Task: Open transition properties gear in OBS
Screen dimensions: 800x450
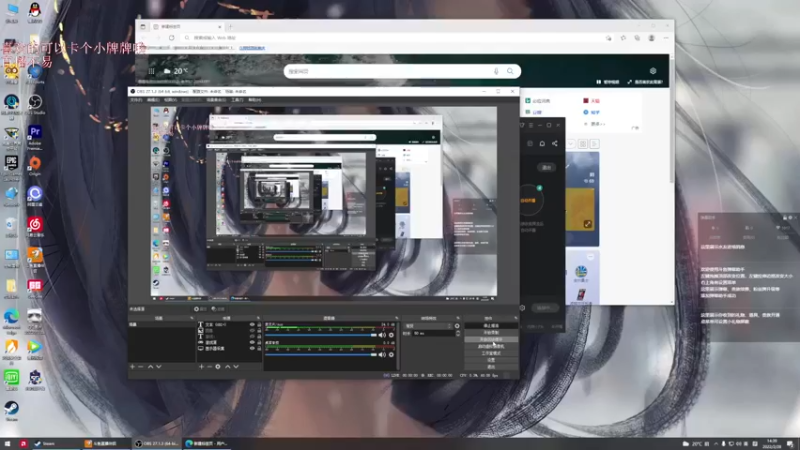Action: click(457, 326)
